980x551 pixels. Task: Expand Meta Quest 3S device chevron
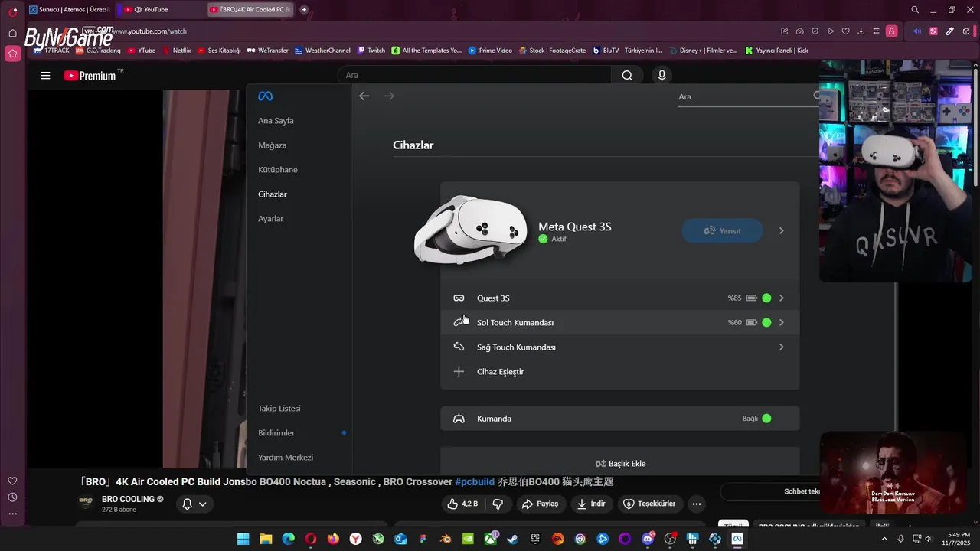pyautogui.click(x=781, y=230)
